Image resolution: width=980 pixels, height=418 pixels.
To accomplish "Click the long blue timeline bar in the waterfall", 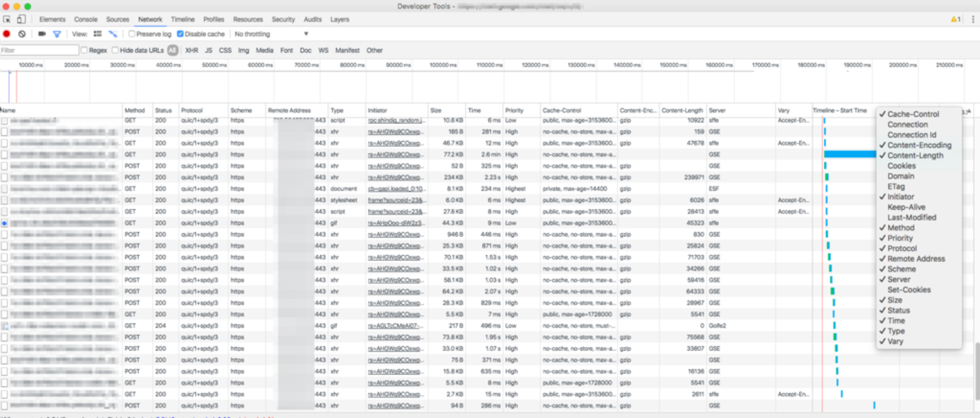I will (850, 155).
